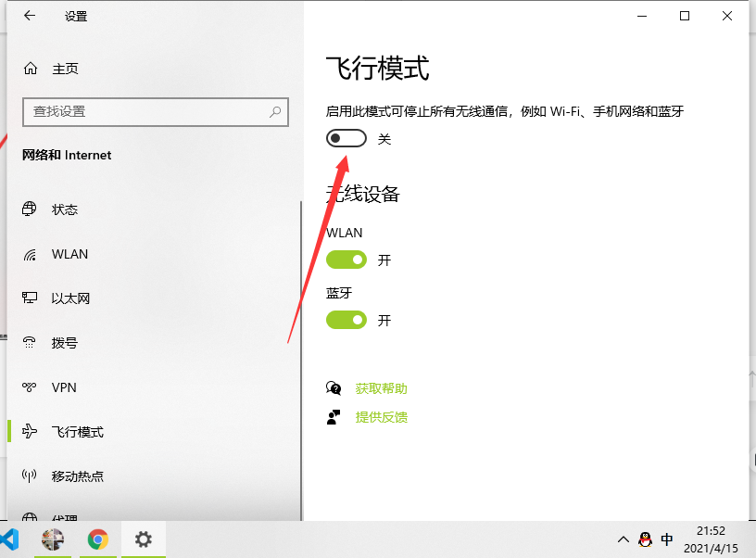
Task: Click the QQ penguin tray icon
Action: tap(645, 539)
